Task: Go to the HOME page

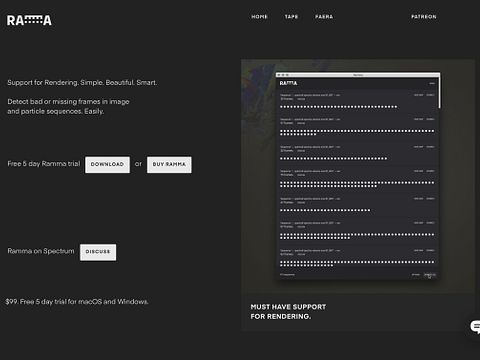Action: (259, 17)
